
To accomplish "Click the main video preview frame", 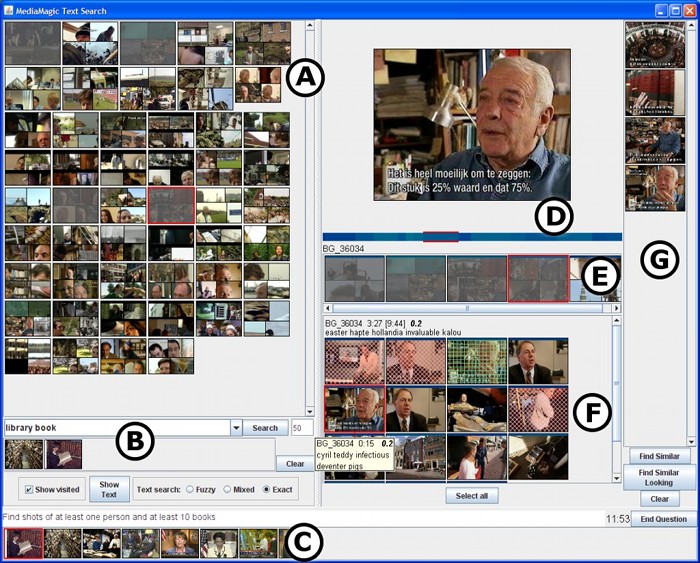I will [x=472, y=125].
